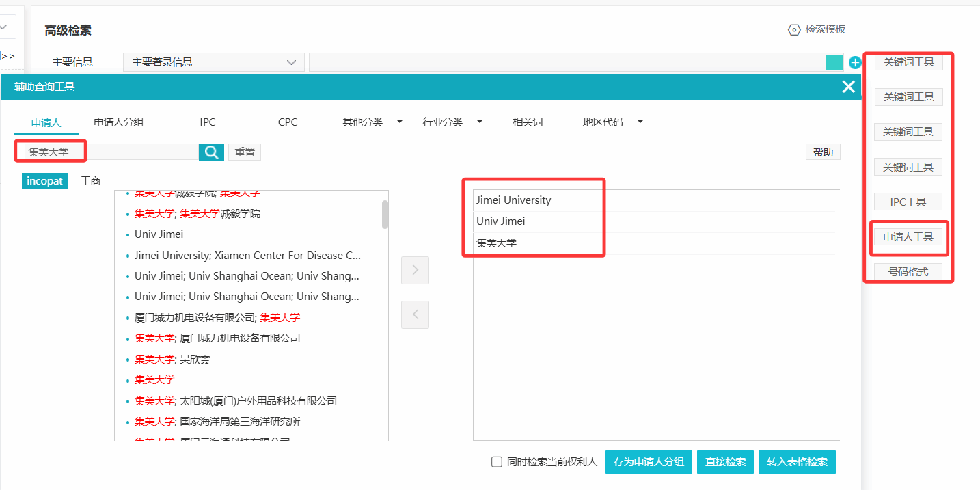The width and height of the screenshot is (980, 490).
Task: Select 集美大学; 太阳城(厦门)户外用品科技有限公司 result
Action: click(x=236, y=400)
